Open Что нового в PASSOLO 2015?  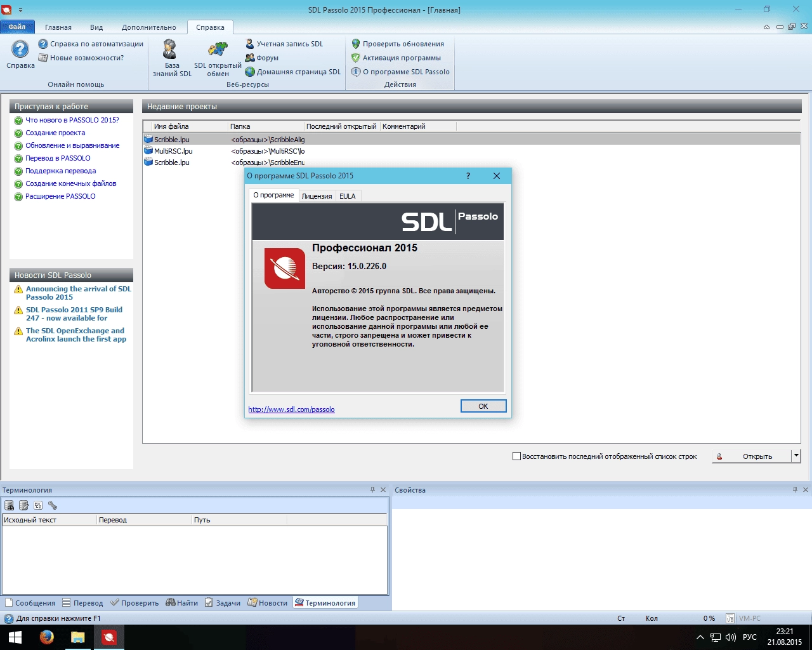pos(72,120)
